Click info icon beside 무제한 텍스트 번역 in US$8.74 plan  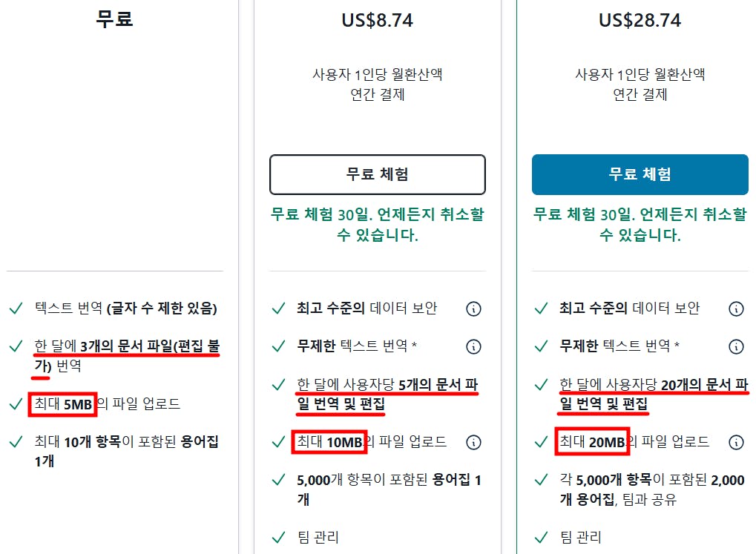[473, 346]
